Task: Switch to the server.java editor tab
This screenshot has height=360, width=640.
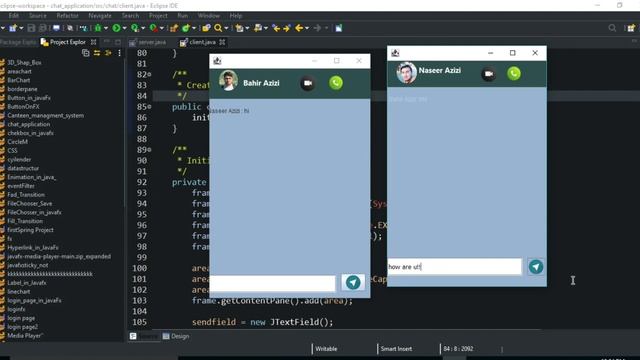Action: coord(148,42)
